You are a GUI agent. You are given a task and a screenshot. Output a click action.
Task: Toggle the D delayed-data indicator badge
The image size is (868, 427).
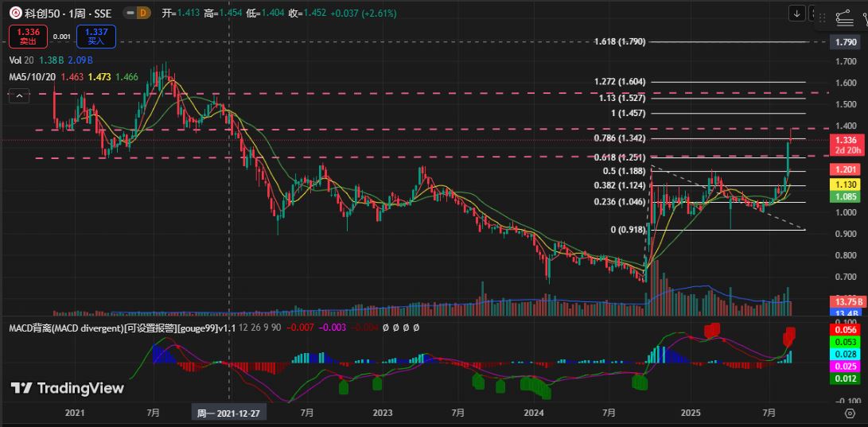pyautogui.click(x=142, y=13)
